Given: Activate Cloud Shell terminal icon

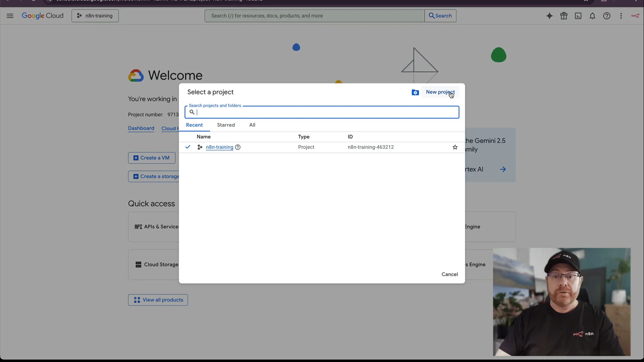Looking at the screenshot, I should pyautogui.click(x=578, y=16).
